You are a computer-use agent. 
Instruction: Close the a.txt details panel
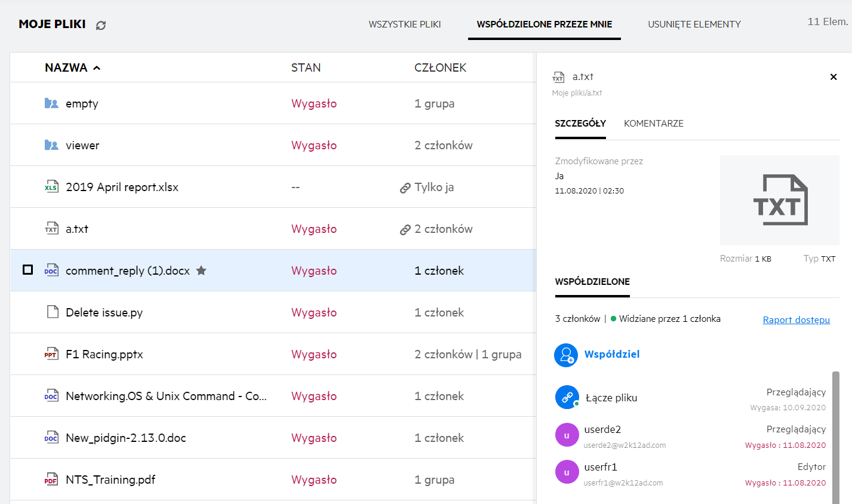tap(833, 77)
